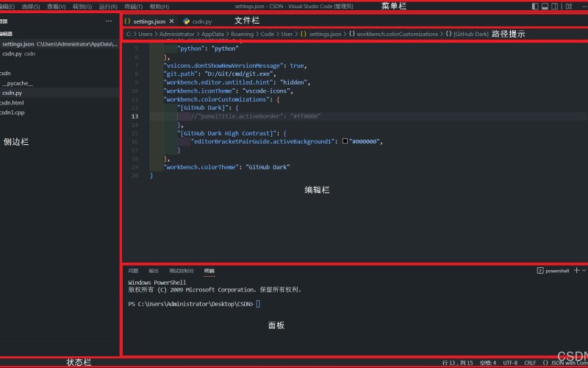
Task: Click the braces icon before workbench.colorCustomizations breadcrumb
Action: [x=352, y=34]
